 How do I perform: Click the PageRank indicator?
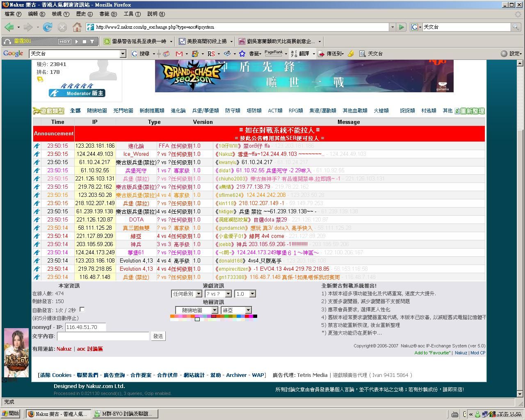[x=274, y=53]
